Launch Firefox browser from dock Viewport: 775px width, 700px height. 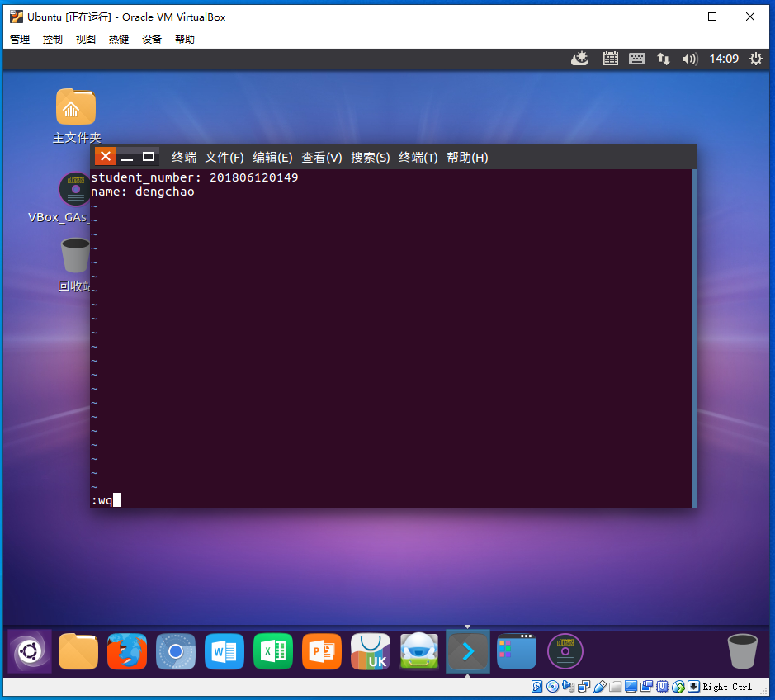(x=127, y=651)
